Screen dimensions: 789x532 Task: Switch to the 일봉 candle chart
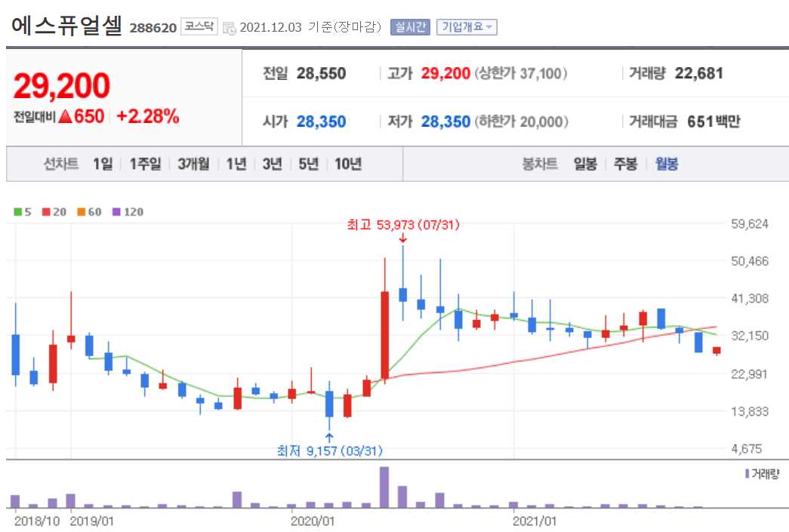pyautogui.click(x=585, y=164)
